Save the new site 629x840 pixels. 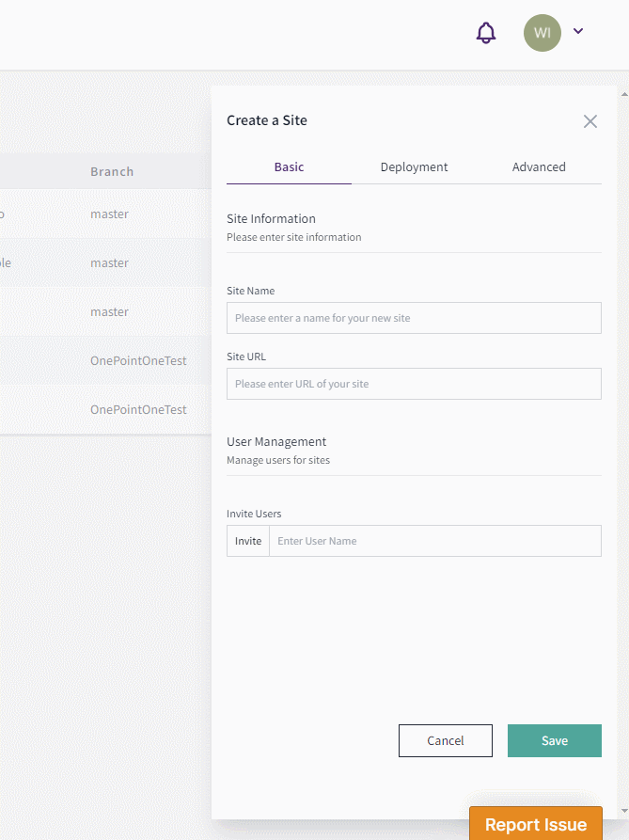pyautogui.click(x=555, y=741)
